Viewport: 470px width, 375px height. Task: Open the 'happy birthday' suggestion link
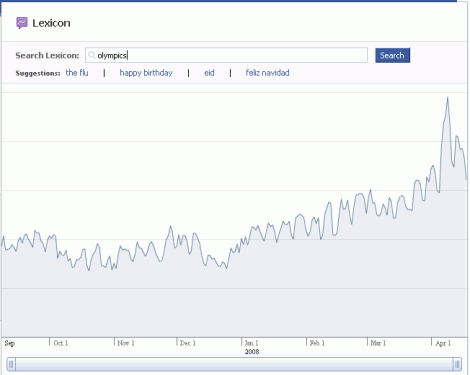pyautogui.click(x=146, y=73)
